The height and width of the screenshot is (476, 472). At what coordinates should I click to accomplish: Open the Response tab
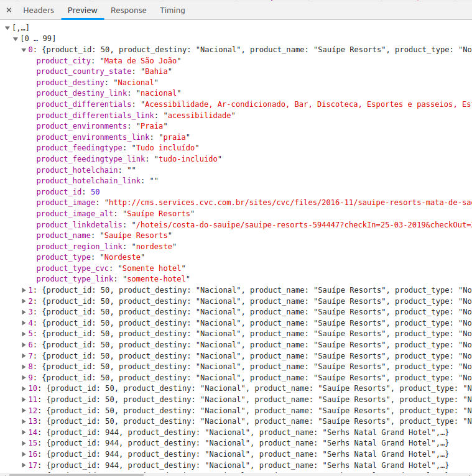coord(129,11)
